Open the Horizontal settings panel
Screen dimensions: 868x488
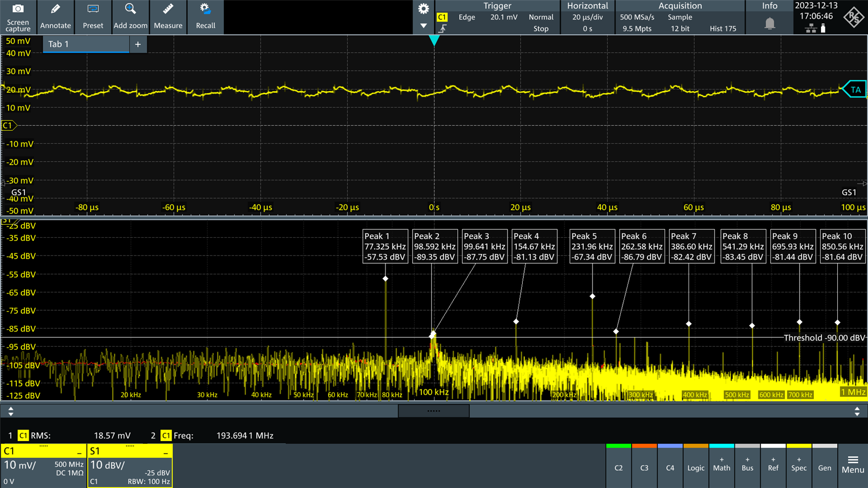coord(587,17)
